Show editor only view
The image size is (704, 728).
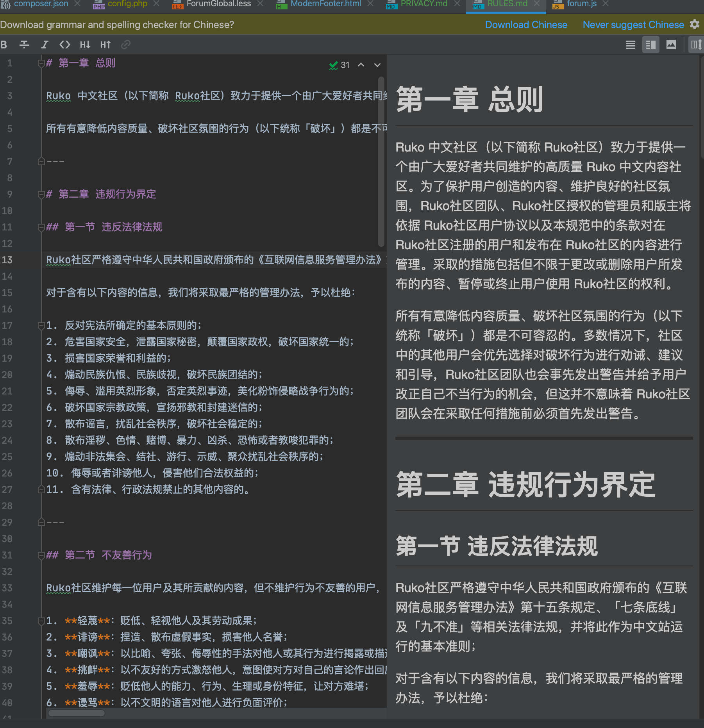click(631, 45)
